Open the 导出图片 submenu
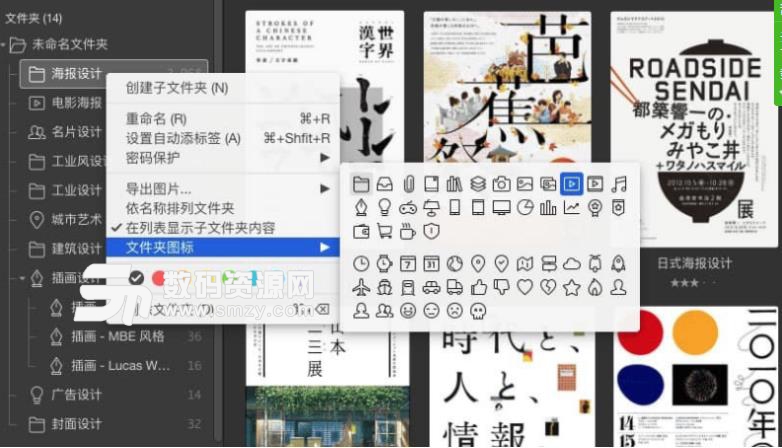Image resolution: width=782 pixels, height=448 pixels. [223, 189]
